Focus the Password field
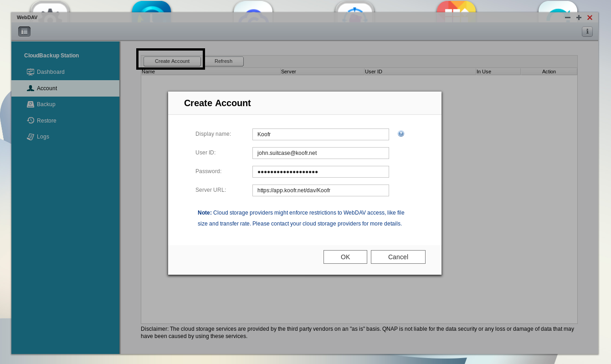Viewport: 611px width, 364px height. (x=321, y=172)
